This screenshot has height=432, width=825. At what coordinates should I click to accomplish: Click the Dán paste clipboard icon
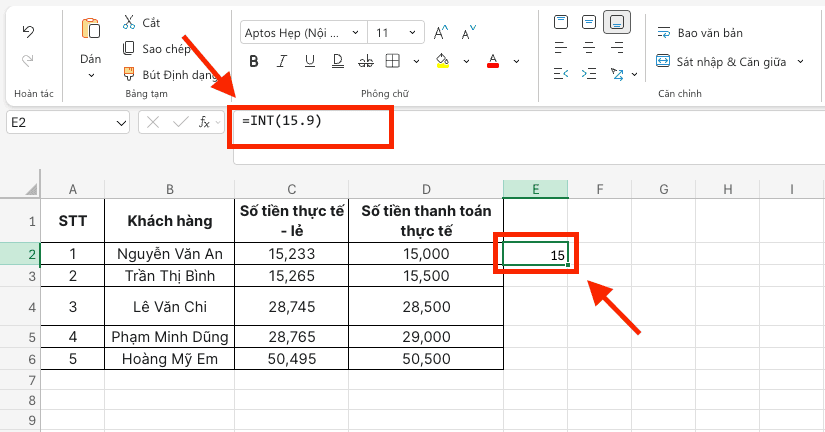[x=90, y=28]
